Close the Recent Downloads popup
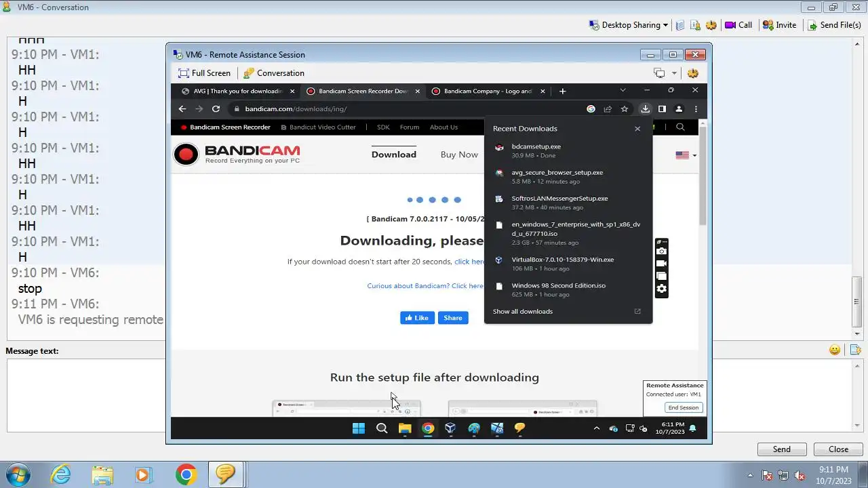 (637, 128)
